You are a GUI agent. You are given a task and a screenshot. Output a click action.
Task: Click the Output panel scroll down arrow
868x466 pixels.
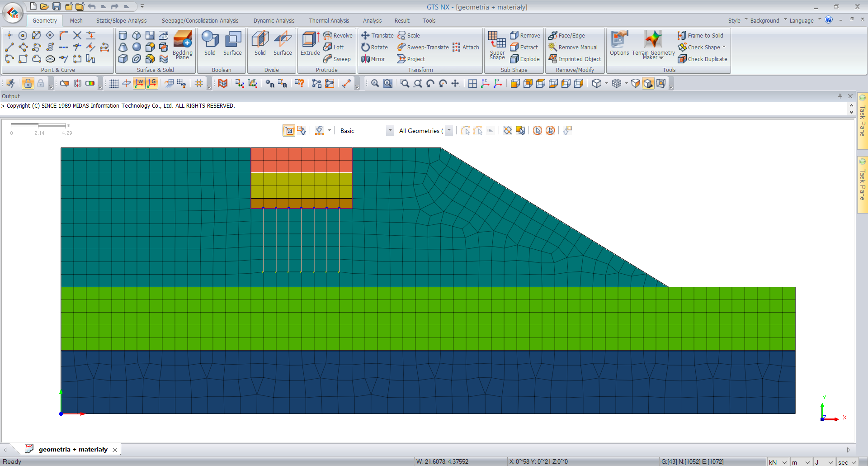(851, 112)
